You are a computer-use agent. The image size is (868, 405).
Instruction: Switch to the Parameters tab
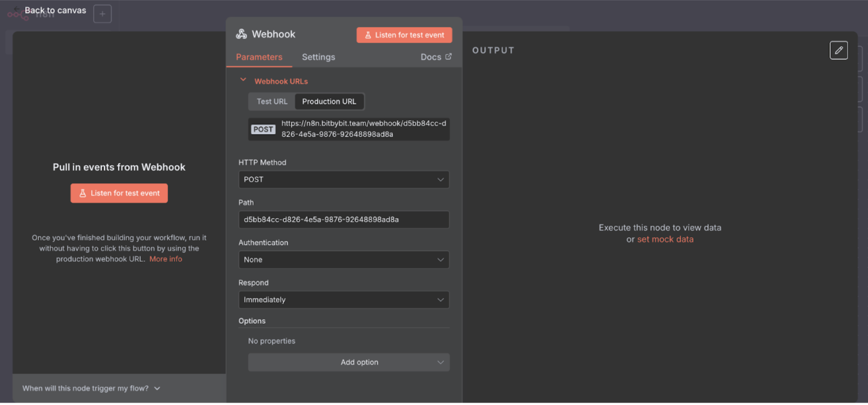(259, 57)
